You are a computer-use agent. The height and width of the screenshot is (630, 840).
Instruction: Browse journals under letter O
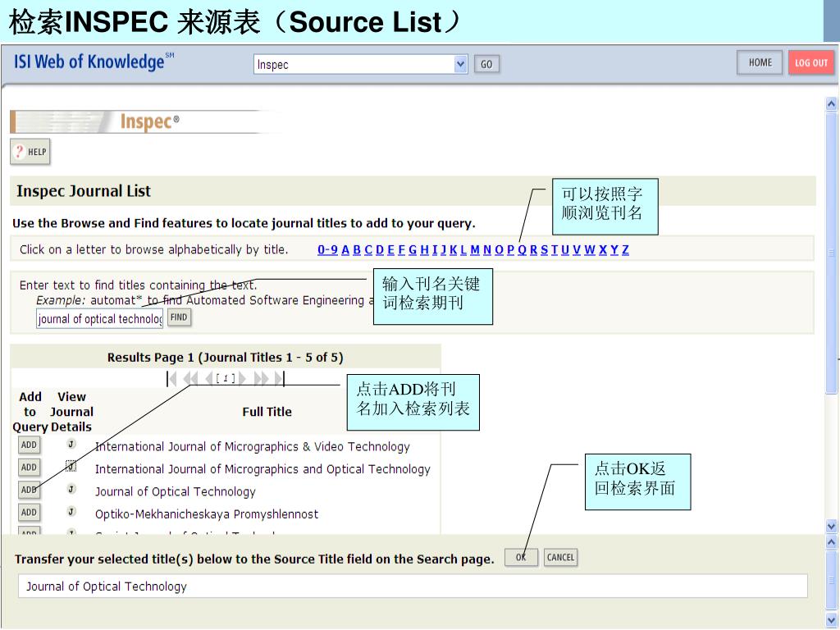point(500,249)
